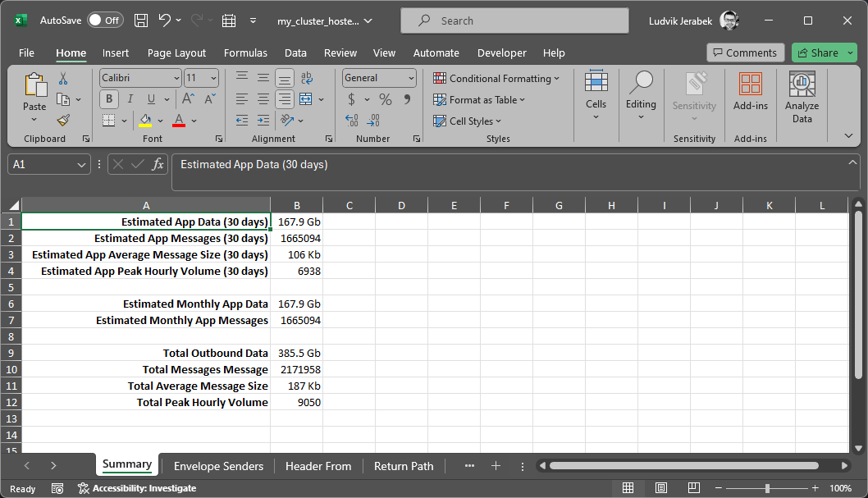Toggle Bold formatting
Image resolution: width=868 pixels, height=498 pixels.
pos(109,99)
